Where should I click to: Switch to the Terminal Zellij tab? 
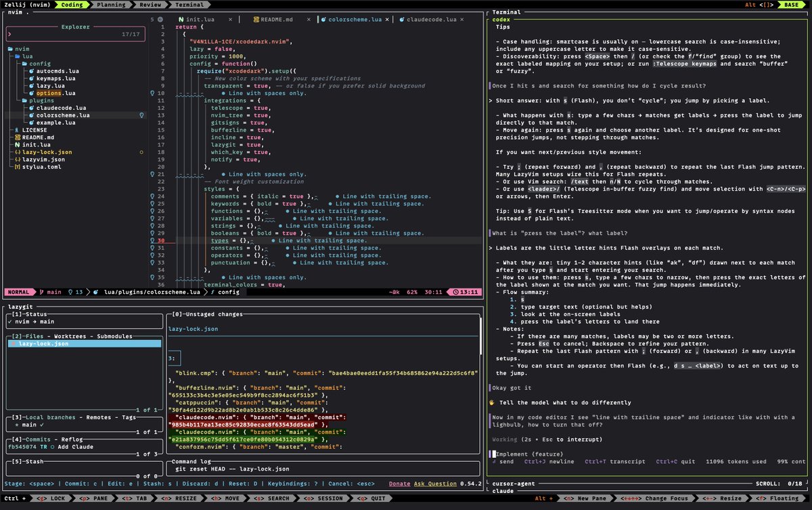189,5
